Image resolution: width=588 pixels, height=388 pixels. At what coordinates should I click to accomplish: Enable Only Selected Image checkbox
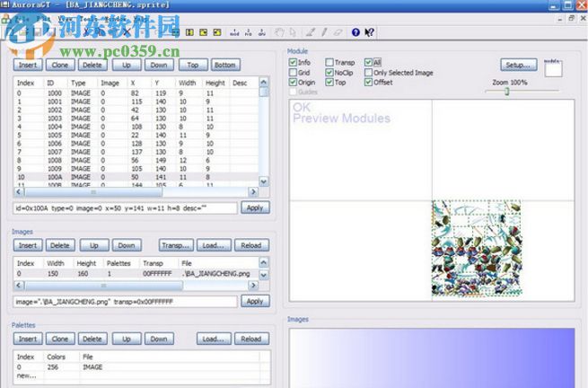[368, 73]
